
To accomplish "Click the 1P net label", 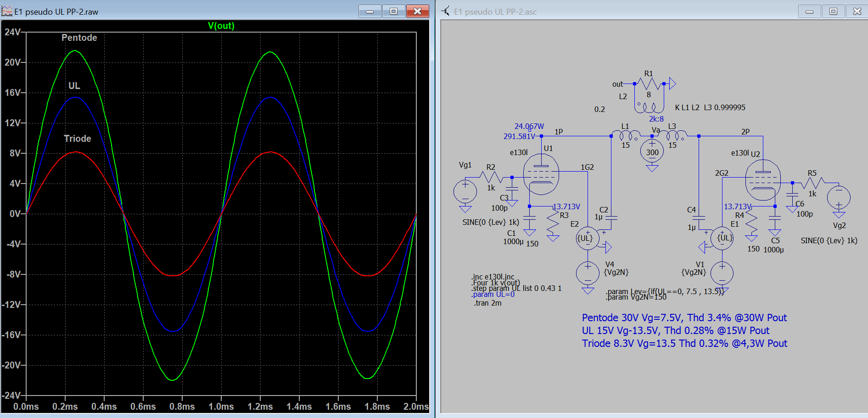I will point(559,132).
